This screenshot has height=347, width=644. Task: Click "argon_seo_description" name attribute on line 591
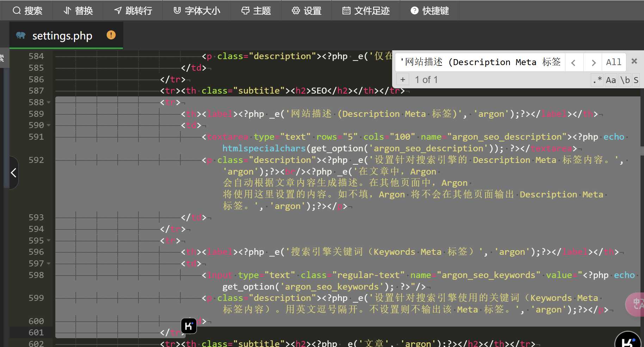(507, 137)
